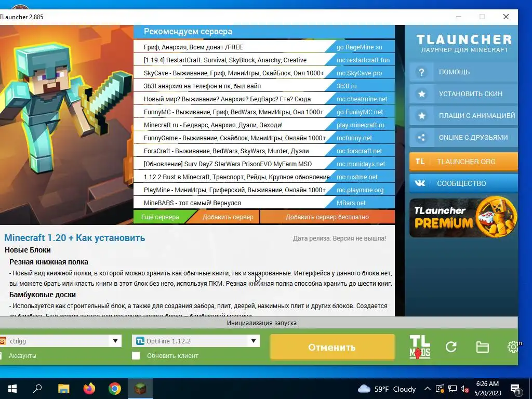Show hidden tray icons chevron
Viewport: 532px width, 399px height.
(428, 389)
